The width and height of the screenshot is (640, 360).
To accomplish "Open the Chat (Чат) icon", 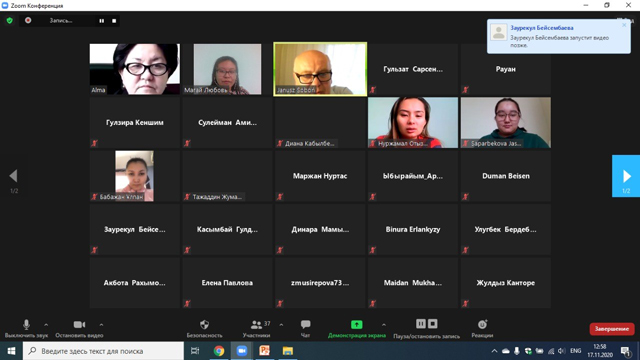I will pos(305,324).
